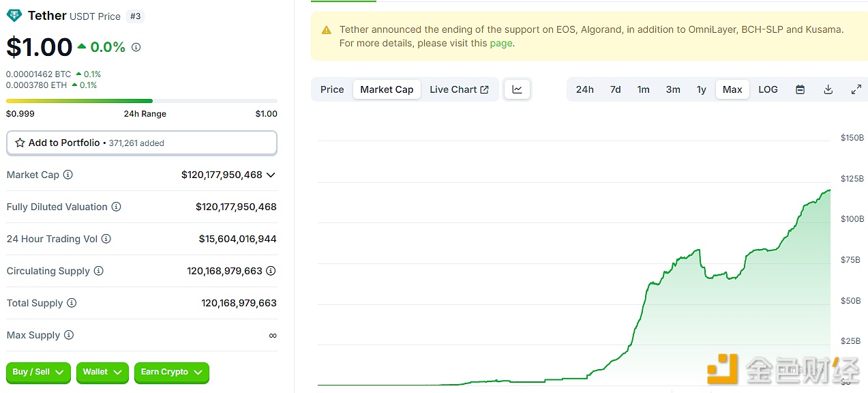Add Tether to Portfolio

[x=142, y=143]
